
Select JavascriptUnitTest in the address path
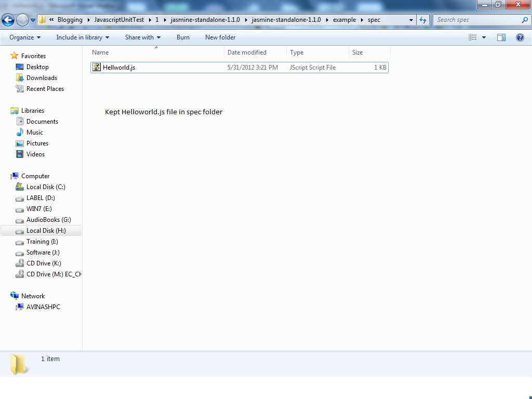point(119,20)
